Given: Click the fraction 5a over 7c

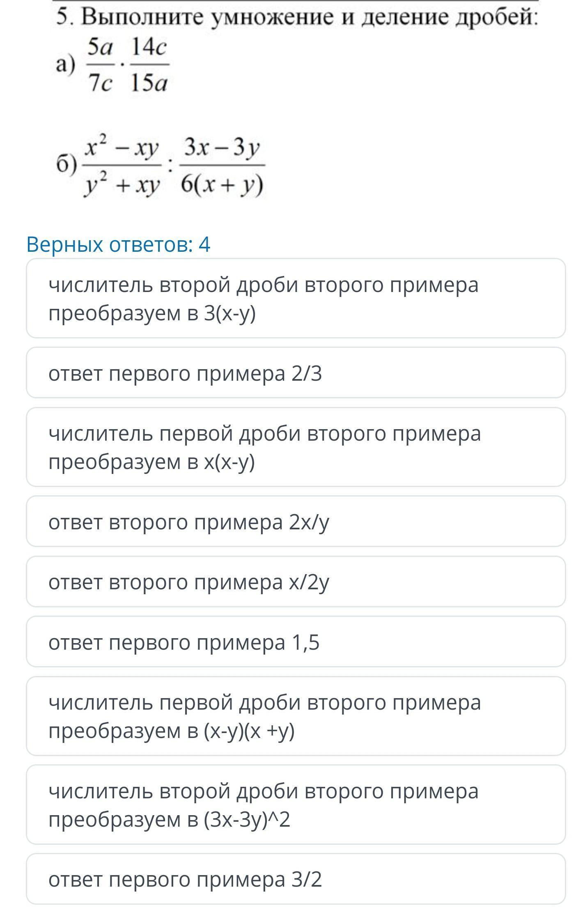Looking at the screenshot, I should tap(100, 65).
